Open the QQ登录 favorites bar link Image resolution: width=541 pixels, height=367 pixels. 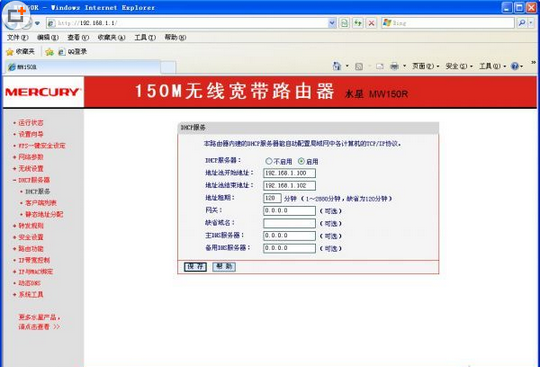pos(72,52)
